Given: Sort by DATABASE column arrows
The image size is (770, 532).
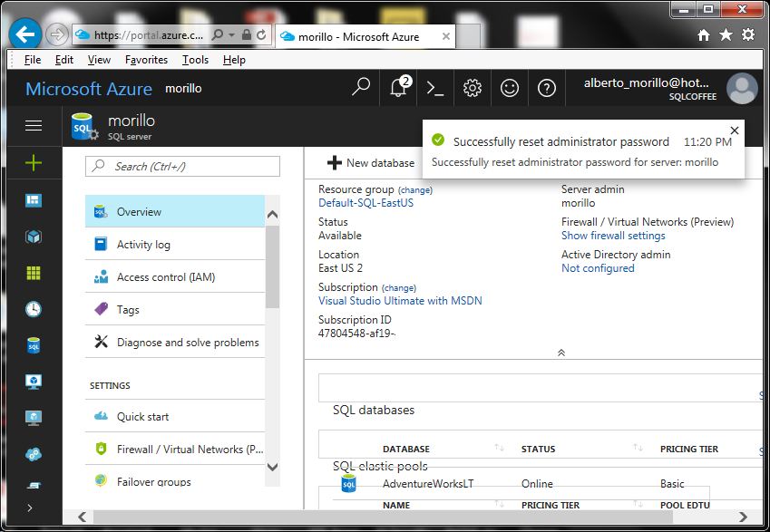Looking at the screenshot, I should click(x=499, y=448).
